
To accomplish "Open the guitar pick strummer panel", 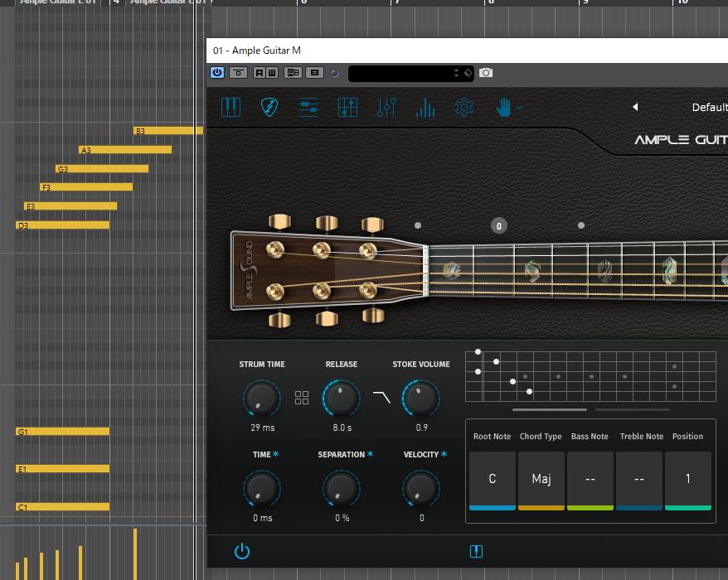I will pyautogui.click(x=269, y=107).
